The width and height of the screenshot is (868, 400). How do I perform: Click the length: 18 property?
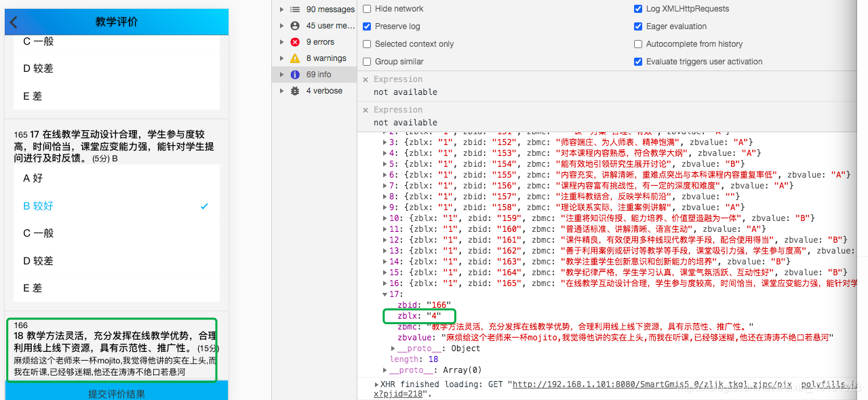(414, 359)
